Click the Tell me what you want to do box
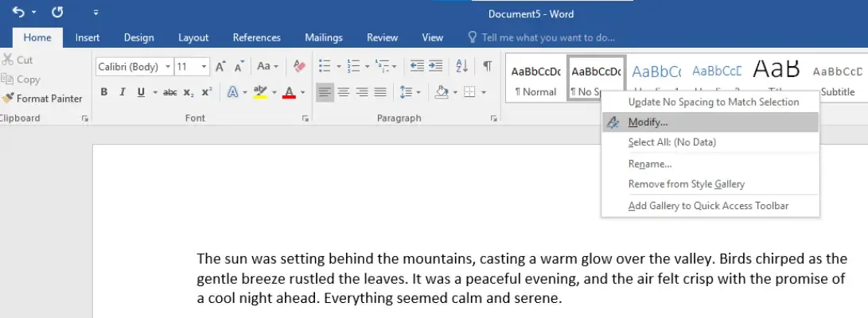The height and width of the screenshot is (318, 868). pyautogui.click(x=541, y=37)
